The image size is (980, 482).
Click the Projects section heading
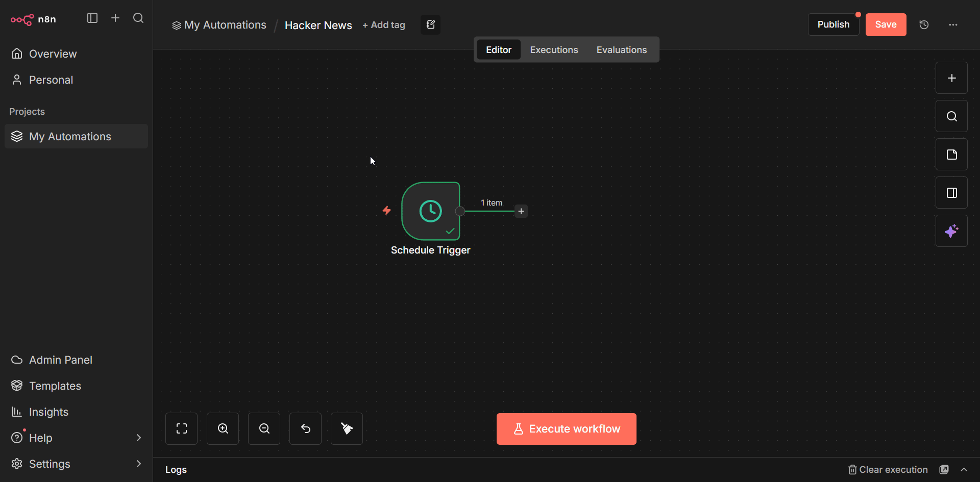coord(27,111)
